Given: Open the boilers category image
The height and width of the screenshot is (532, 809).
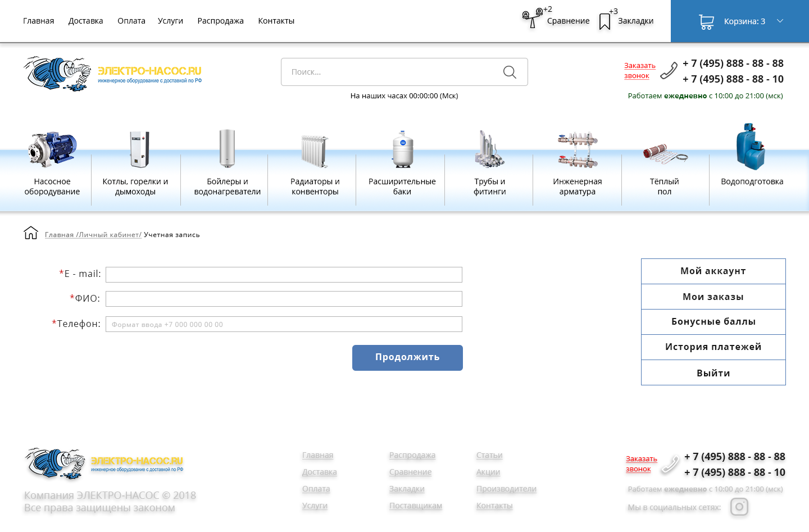Looking at the screenshot, I should pos(139,149).
